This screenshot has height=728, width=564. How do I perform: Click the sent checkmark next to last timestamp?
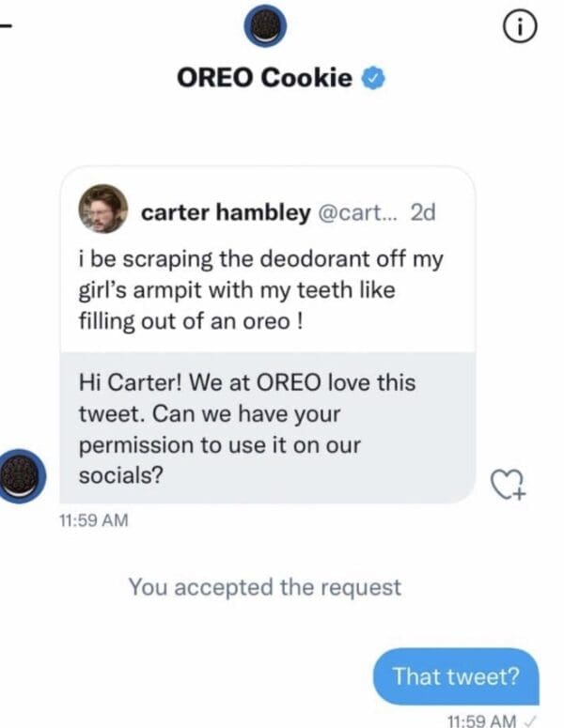click(x=531, y=720)
